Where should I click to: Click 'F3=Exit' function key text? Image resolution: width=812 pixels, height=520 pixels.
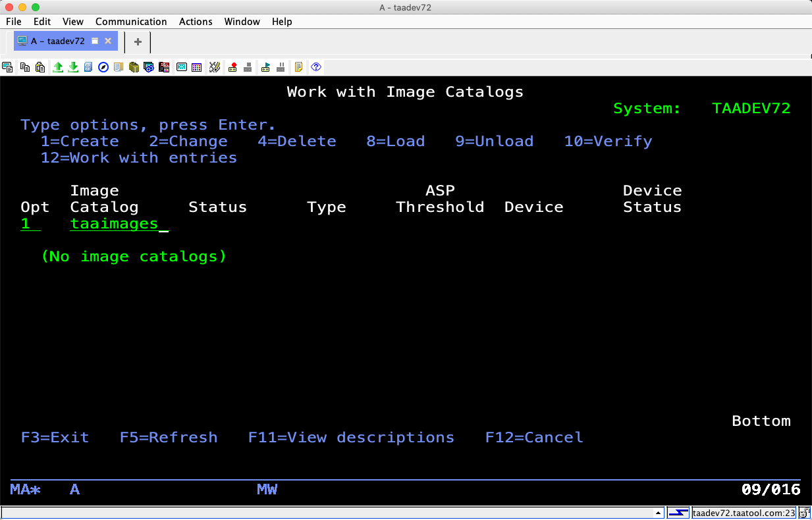55,438
